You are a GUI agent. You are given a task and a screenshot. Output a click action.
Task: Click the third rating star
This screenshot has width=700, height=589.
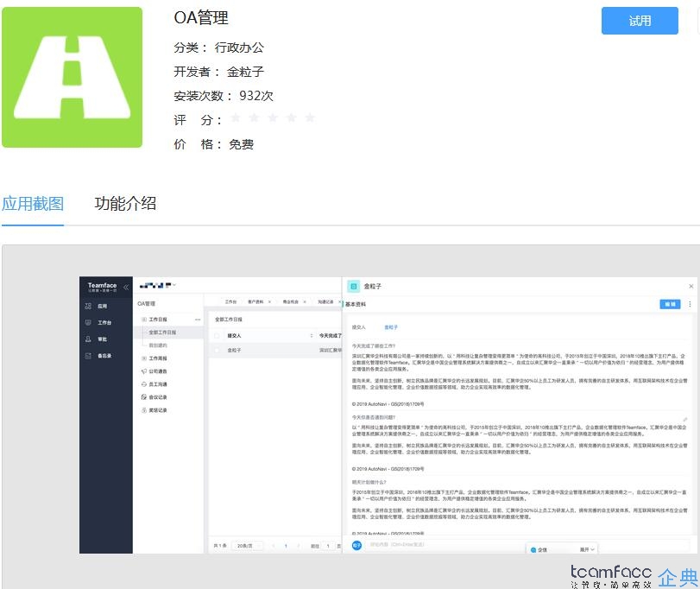pyautogui.click(x=273, y=118)
